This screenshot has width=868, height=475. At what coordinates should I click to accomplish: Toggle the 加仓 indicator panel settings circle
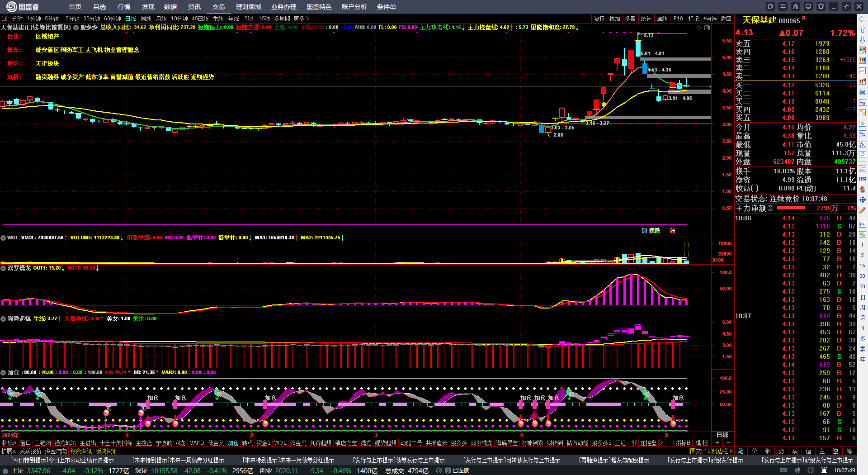tap(3, 372)
